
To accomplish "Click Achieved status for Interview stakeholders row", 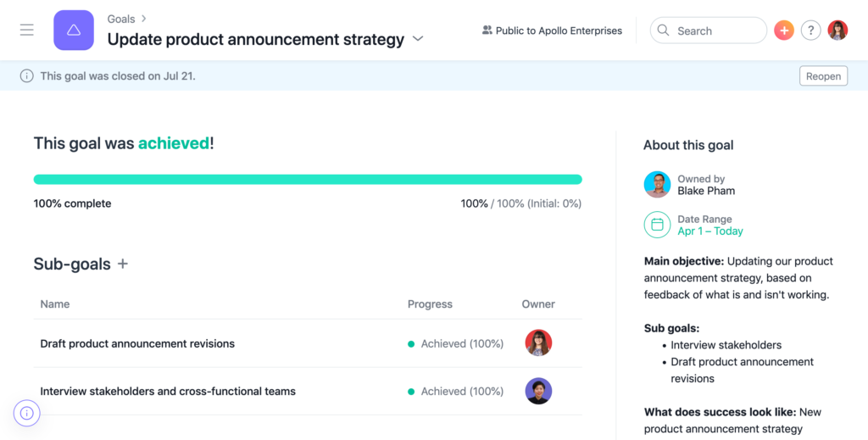I will pyautogui.click(x=455, y=392).
